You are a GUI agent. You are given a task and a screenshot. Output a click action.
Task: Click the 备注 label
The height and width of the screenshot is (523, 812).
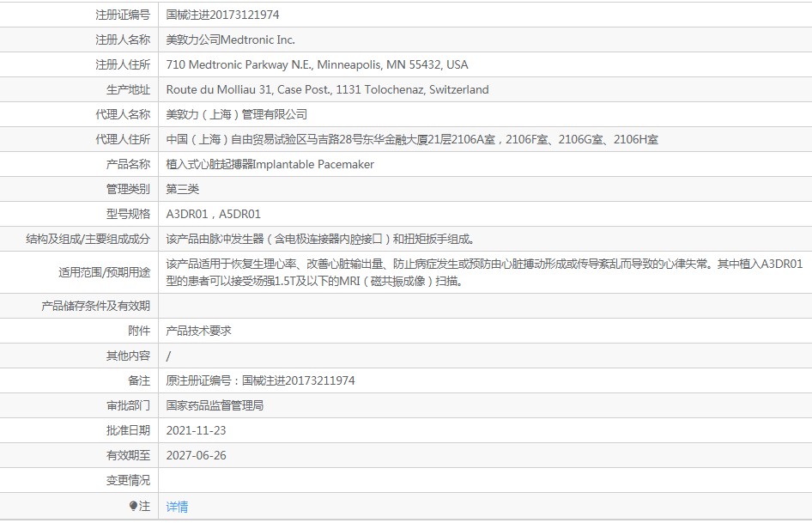coord(139,380)
